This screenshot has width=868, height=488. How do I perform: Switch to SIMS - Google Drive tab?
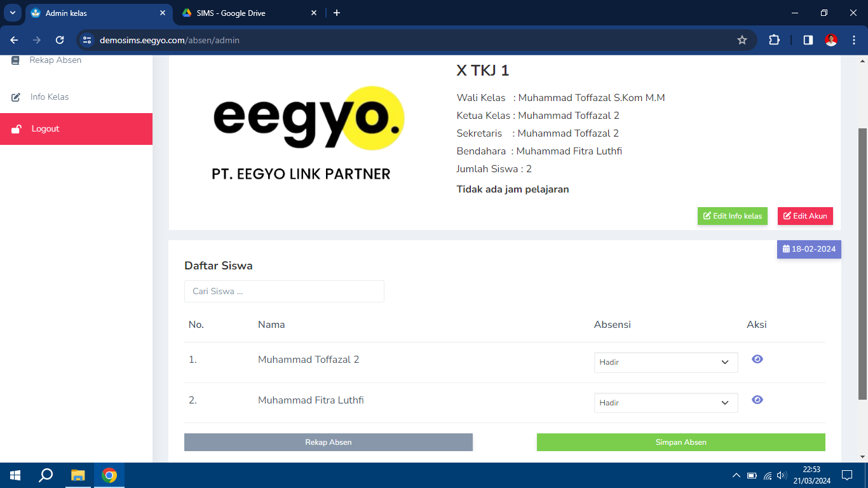click(248, 13)
